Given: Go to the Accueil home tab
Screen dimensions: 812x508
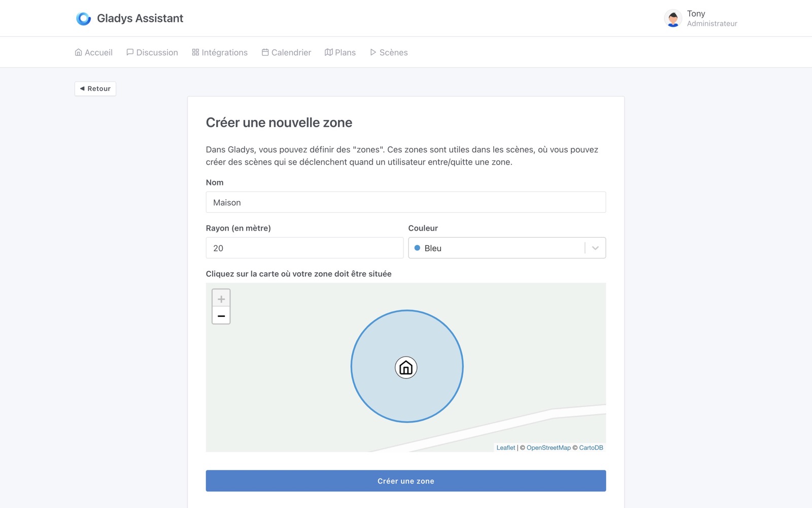Looking at the screenshot, I should [x=94, y=52].
